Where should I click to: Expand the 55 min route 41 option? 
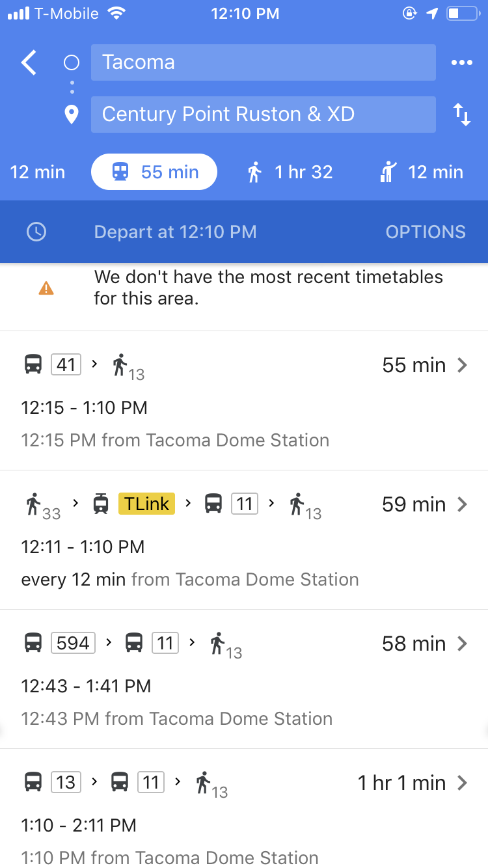pyautogui.click(x=462, y=365)
